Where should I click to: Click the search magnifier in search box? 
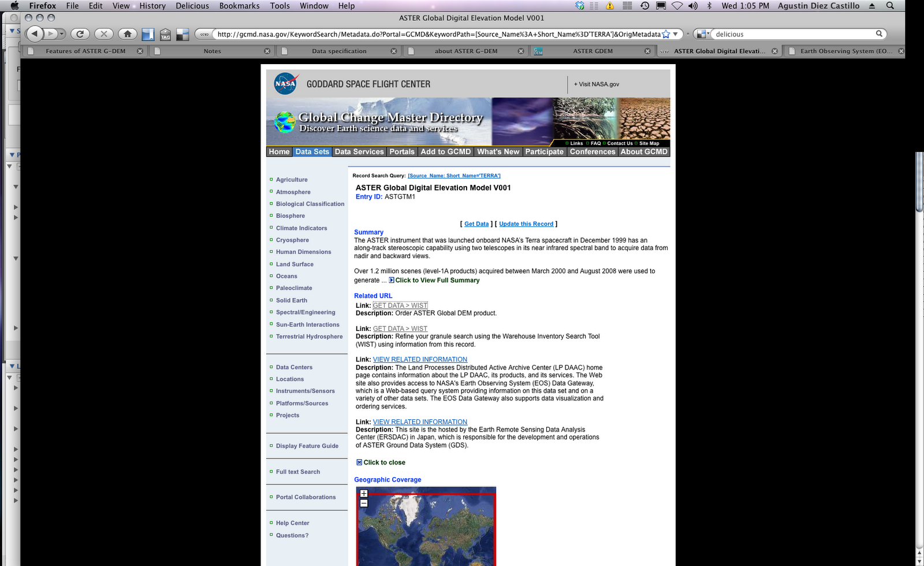pyautogui.click(x=879, y=33)
